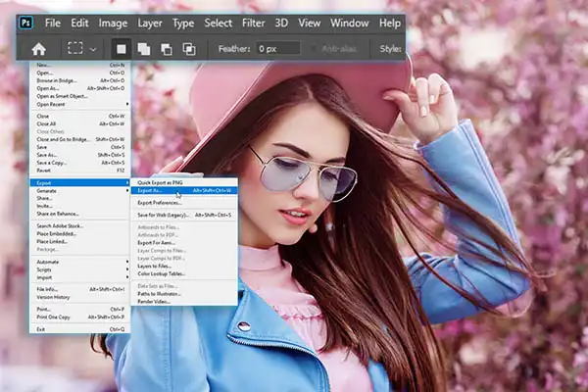Viewport: 588px width, 392px height.
Task: Click in the Feather input field
Action: tap(278, 48)
